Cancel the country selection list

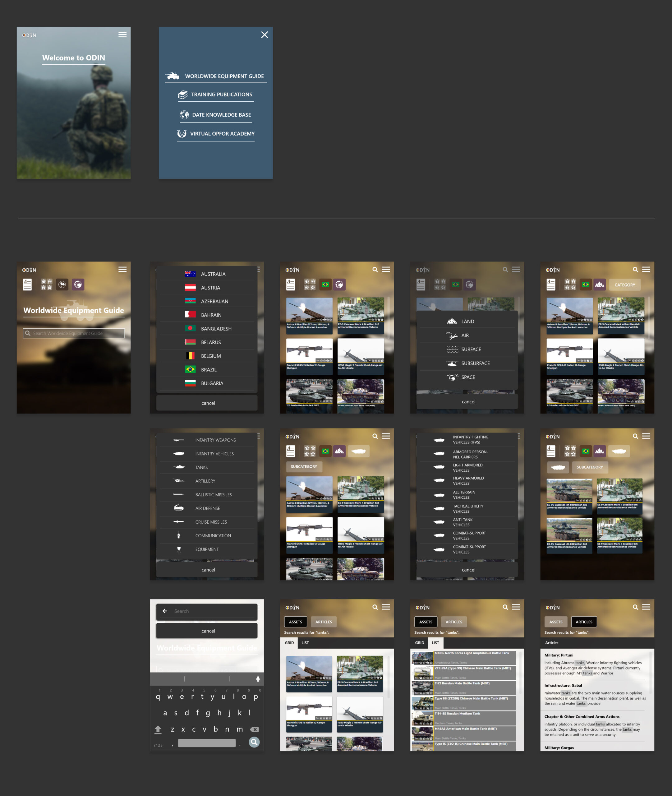[207, 403]
